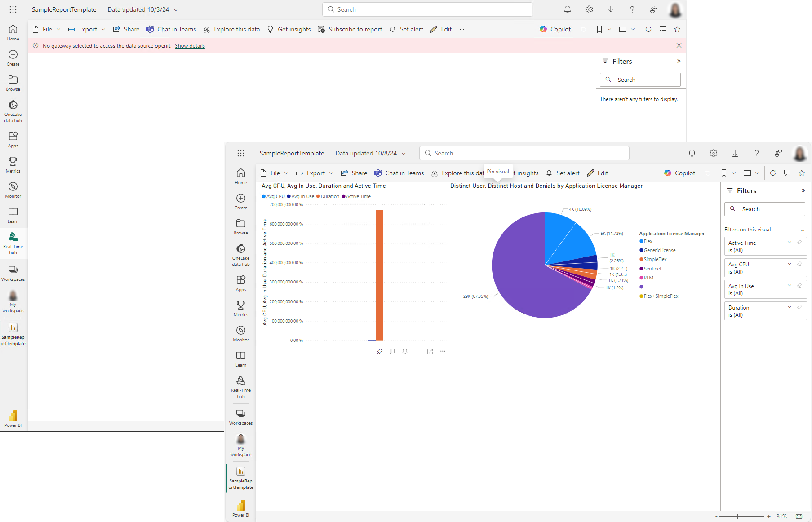
Task: Collapse the Filters pane
Action: [x=803, y=190]
